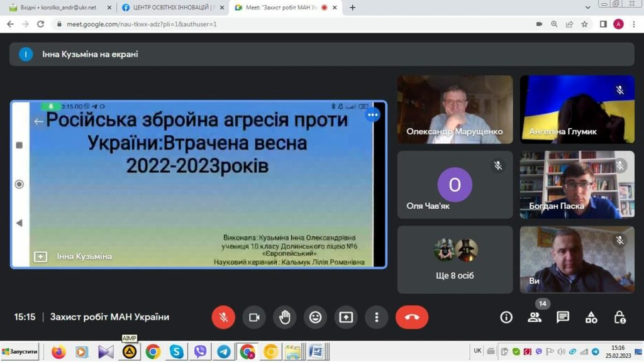The image size is (644, 362).
Task: Open the chat panel
Action: (x=563, y=317)
